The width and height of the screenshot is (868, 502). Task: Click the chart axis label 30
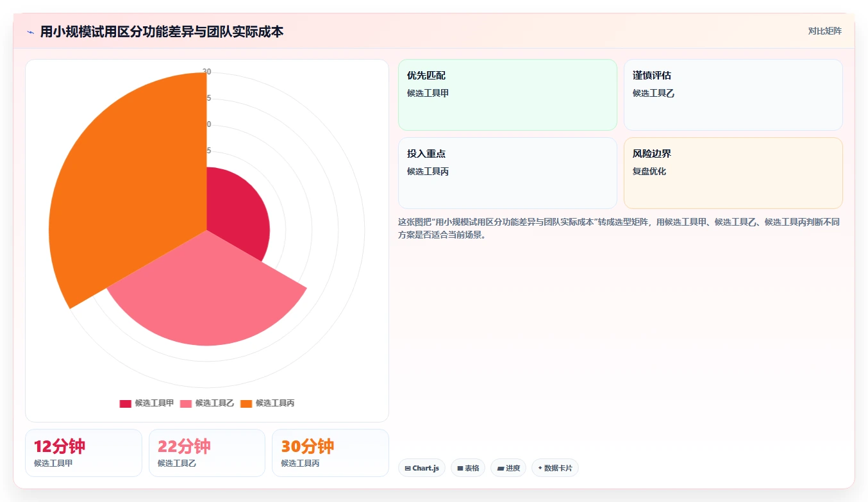206,72
